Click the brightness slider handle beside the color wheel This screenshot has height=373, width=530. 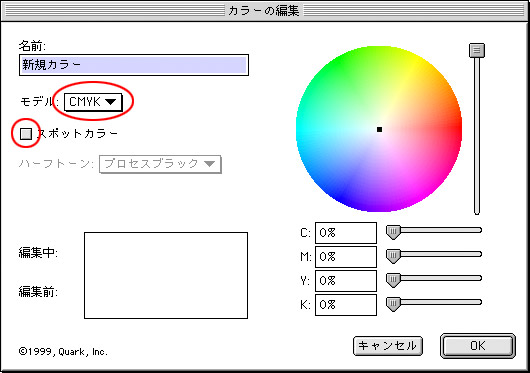click(x=477, y=50)
